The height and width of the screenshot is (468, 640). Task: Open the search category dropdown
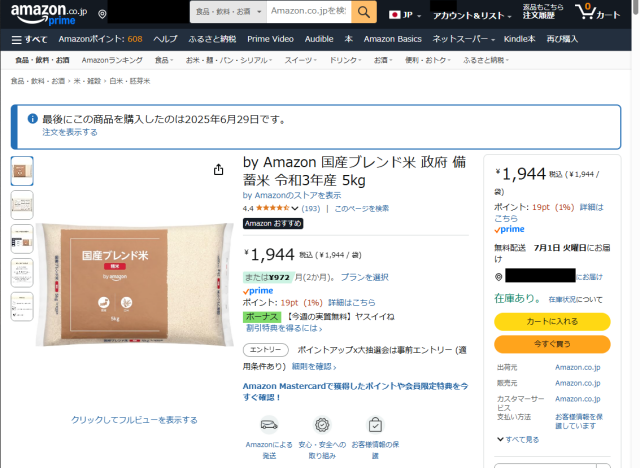tap(228, 12)
